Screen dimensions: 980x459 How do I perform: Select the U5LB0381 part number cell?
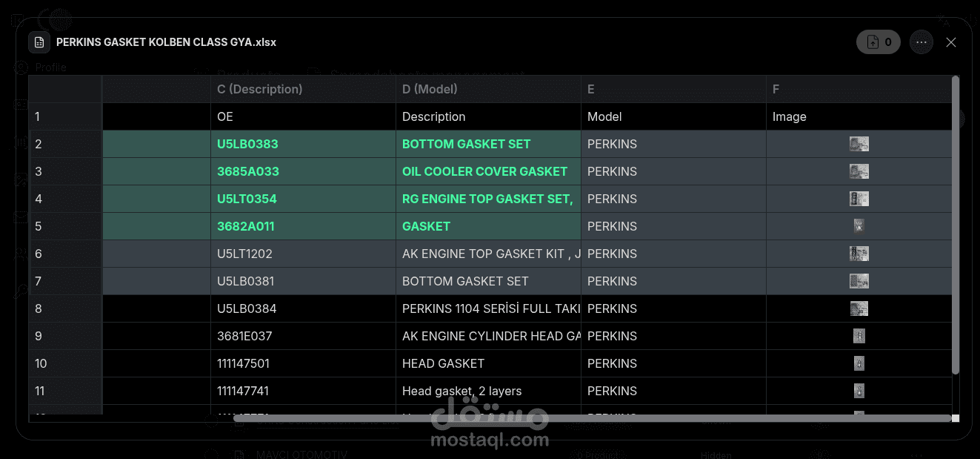tap(303, 281)
